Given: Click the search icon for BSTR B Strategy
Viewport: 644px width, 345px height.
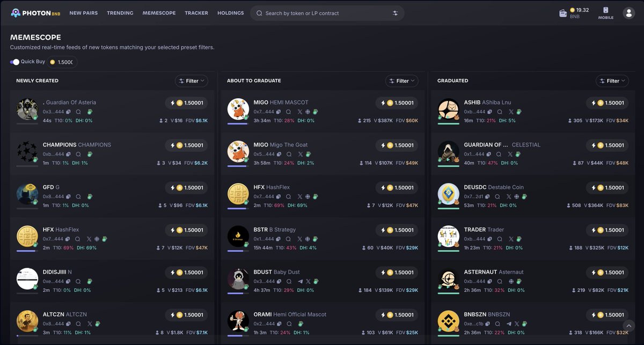Looking at the screenshot, I should point(289,239).
